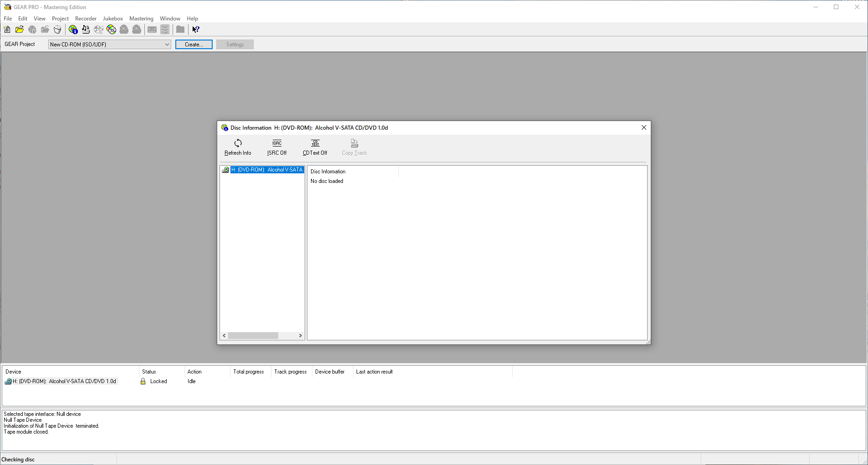Image resolution: width=868 pixels, height=465 pixels.
Task: Open the File menu
Action: [8, 19]
